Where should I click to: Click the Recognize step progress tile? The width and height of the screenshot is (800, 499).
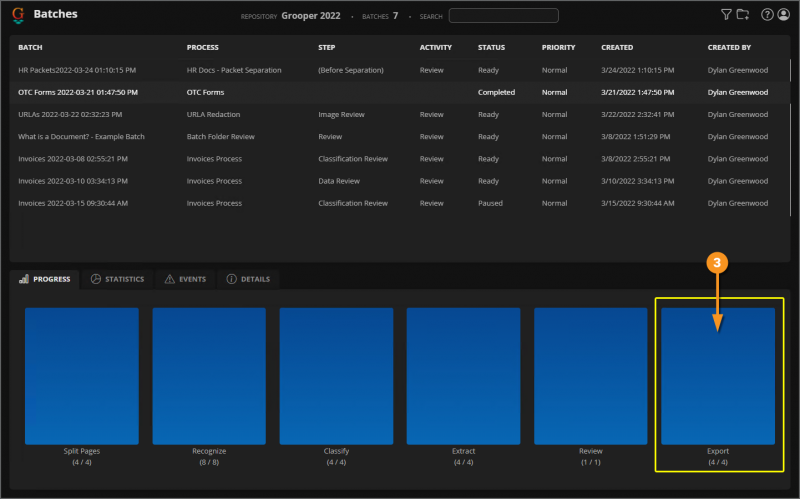209,376
